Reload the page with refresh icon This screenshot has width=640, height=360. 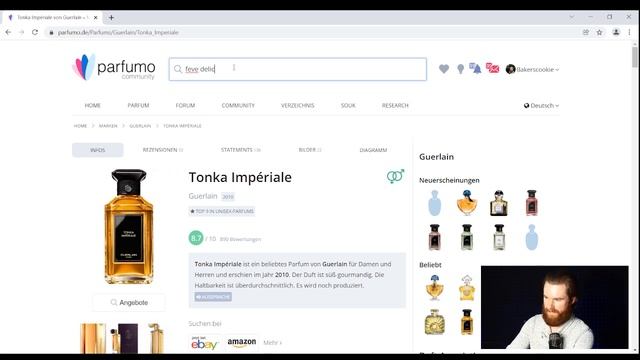point(35,32)
